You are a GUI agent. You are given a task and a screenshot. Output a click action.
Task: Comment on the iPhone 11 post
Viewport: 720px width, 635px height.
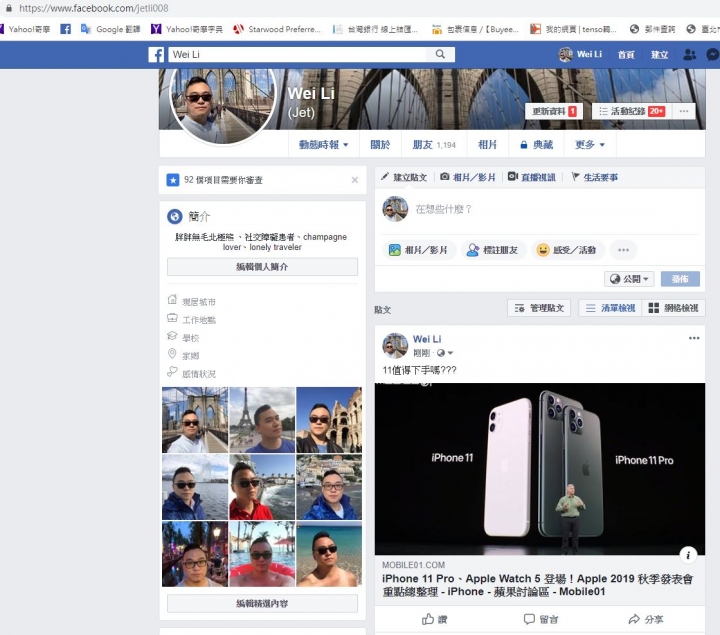tap(541, 619)
